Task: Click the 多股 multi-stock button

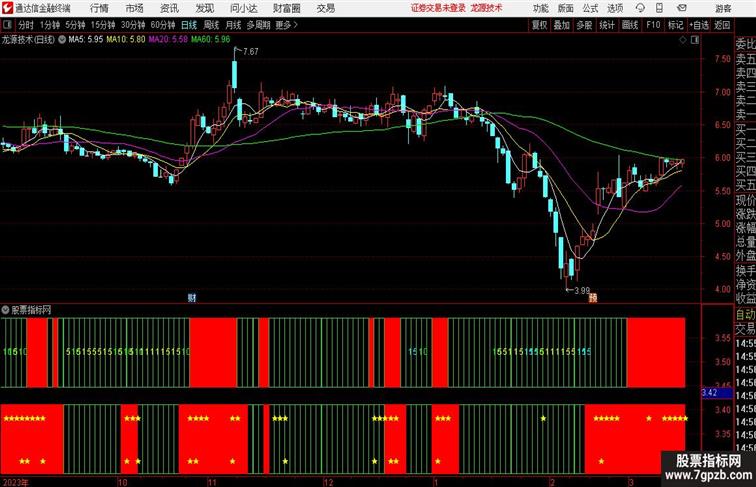Action: [584, 25]
